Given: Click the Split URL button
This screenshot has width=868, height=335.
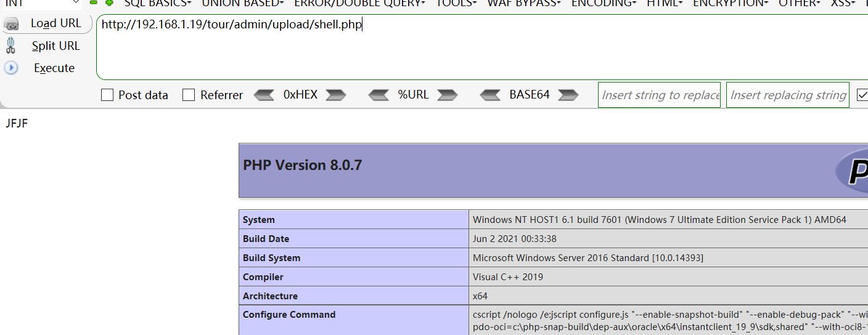Looking at the screenshot, I should tap(55, 46).
